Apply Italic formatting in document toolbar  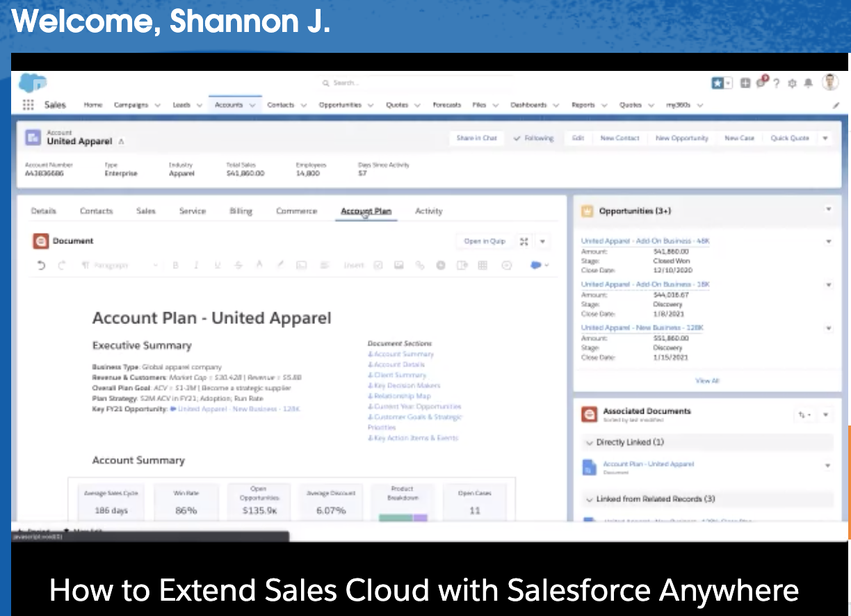(x=196, y=265)
